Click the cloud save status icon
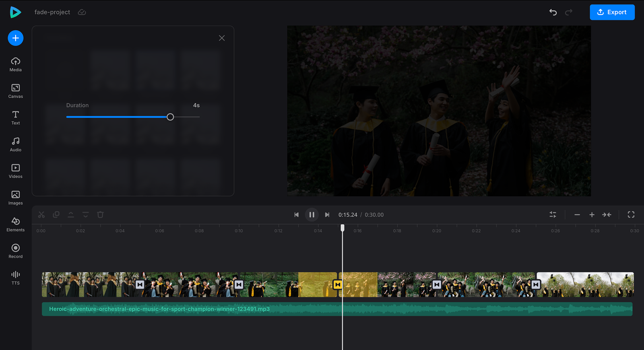 click(x=82, y=12)
